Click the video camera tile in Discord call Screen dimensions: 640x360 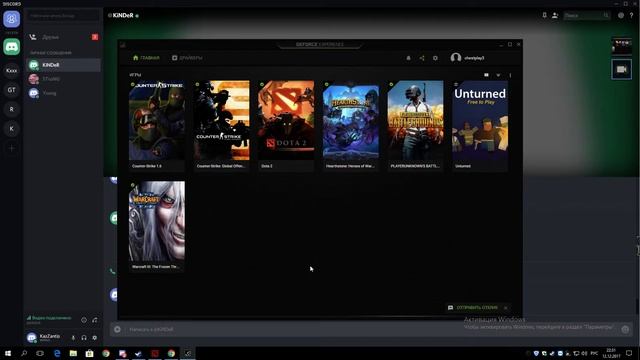click(x=621, y=69)
